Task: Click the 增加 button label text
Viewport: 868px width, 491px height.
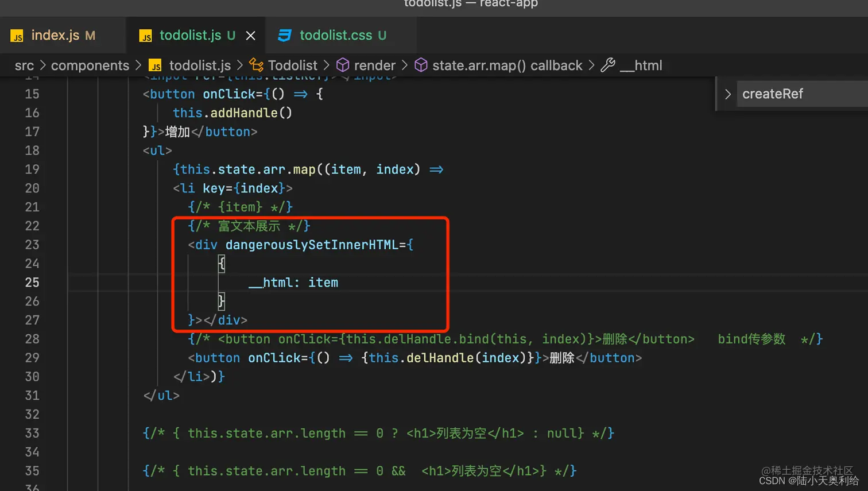Action: pos(177,132)
